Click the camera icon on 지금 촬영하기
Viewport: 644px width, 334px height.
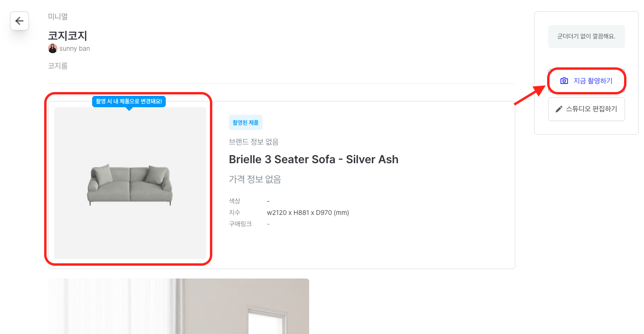(x=564, y=81)
